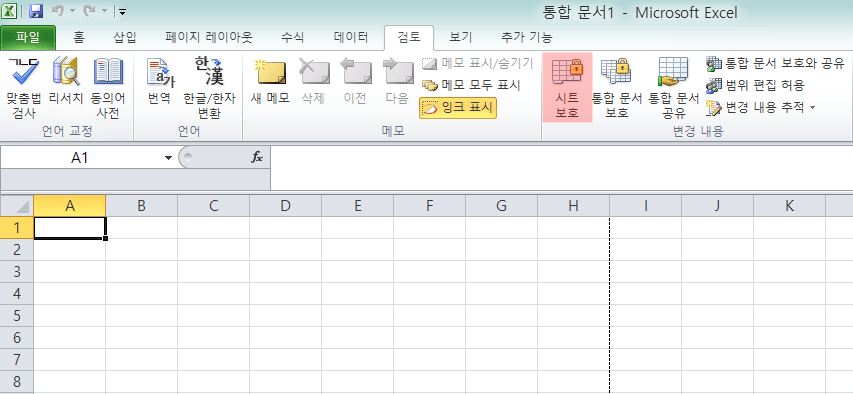Select column E header
The height and width of the screenshot is (394, 853).
(x=357, y=206)
